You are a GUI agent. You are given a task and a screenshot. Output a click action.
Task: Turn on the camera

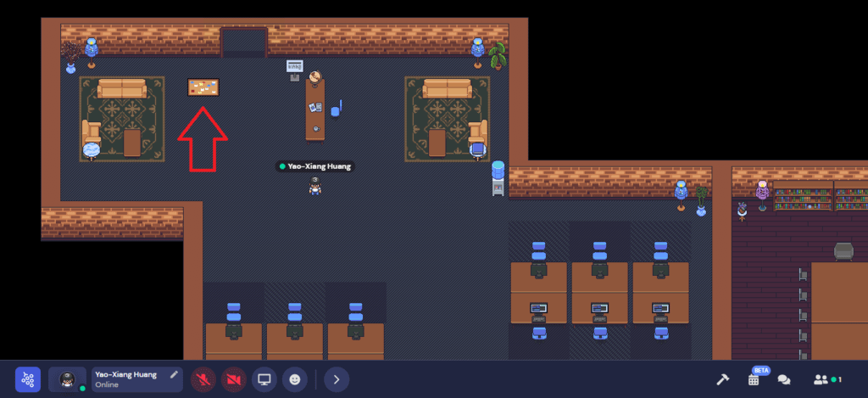pyautogui.click(x=234, y=379)
